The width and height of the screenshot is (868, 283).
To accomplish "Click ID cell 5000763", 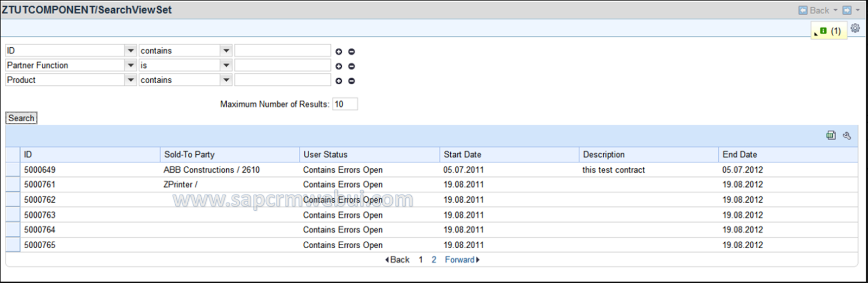I will (40, 215).
